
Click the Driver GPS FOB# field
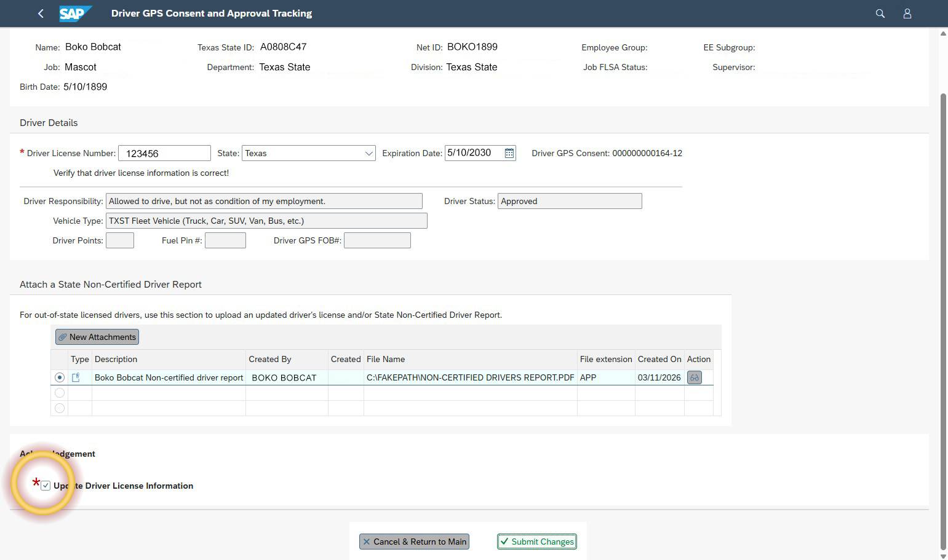coord(377,240)
